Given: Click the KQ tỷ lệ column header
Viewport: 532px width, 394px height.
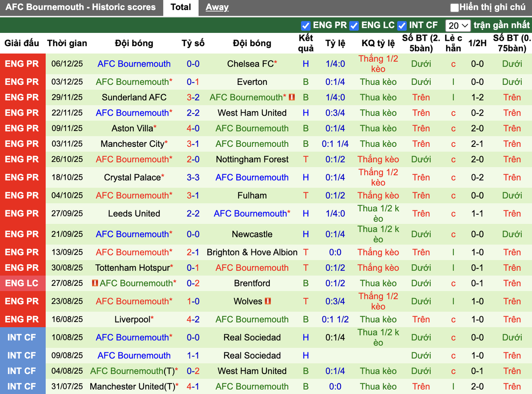Looking at the screenshot, I should pyautogui.click(x=378, y=43).
